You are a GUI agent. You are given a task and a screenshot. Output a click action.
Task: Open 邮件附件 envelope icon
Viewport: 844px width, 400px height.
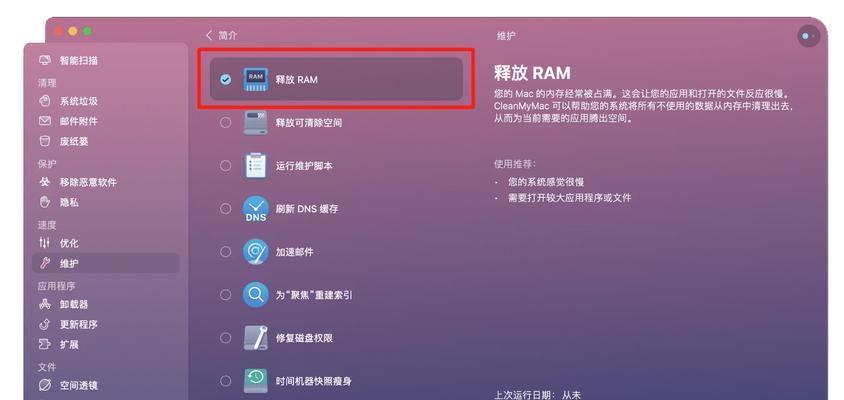[x=45, y=121]
